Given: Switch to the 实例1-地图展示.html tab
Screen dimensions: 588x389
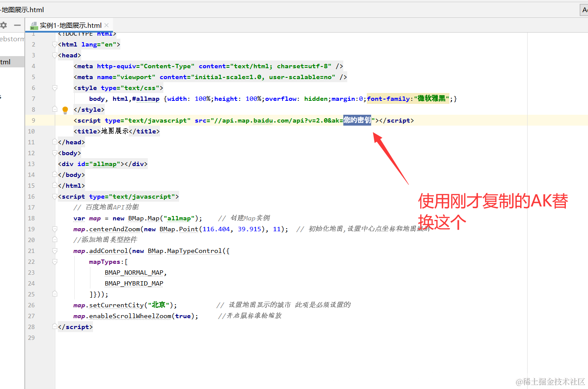Looking at the screenshot, I should pos(70,25).
